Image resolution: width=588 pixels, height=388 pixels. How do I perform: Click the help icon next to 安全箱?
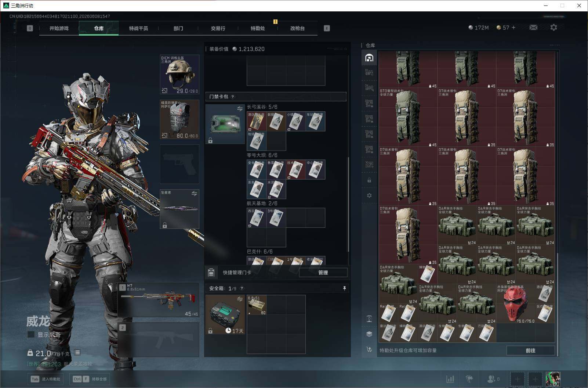[242, 288]
